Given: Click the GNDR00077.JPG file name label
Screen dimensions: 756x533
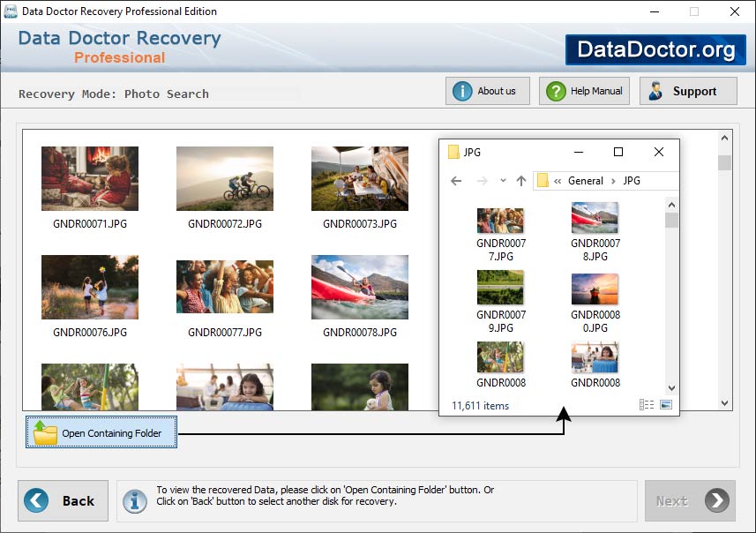Looking at the screenshot, I should 225,333.
